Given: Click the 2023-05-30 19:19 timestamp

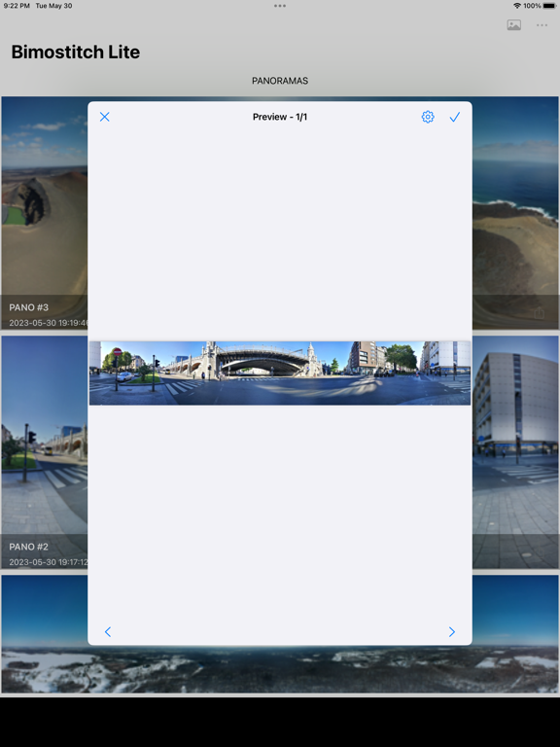Looking at the screenshot, I should tap(49, 323).
